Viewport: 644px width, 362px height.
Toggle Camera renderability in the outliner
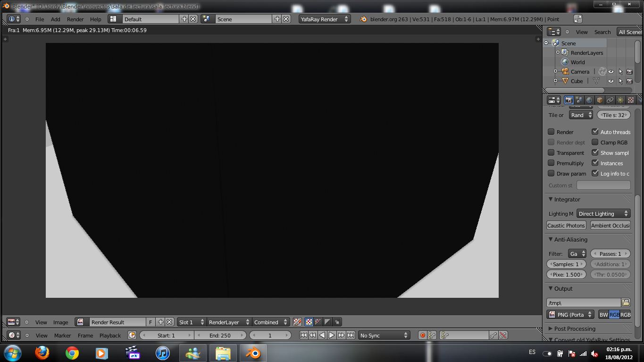click(629, 72)
